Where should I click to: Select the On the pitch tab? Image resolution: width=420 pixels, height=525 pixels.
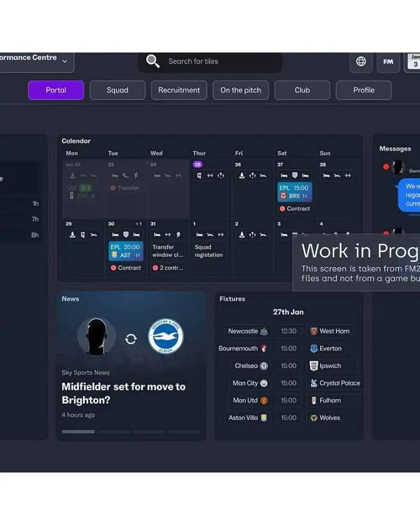click(240, 90)
